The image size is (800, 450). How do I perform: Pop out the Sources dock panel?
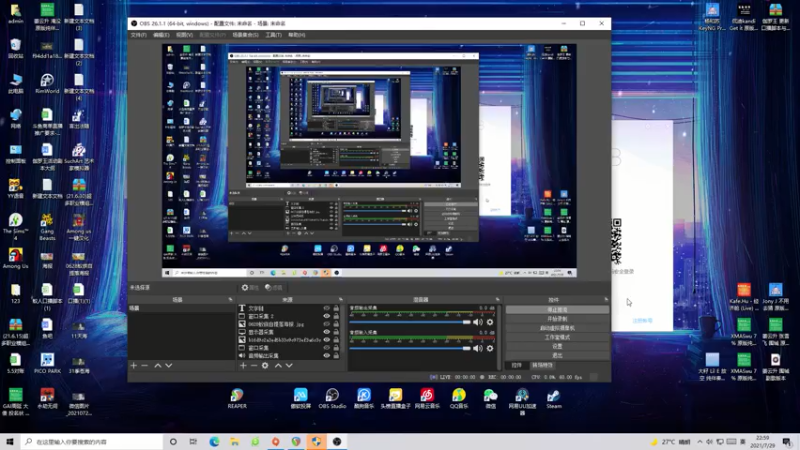click(x=340, y=299)
